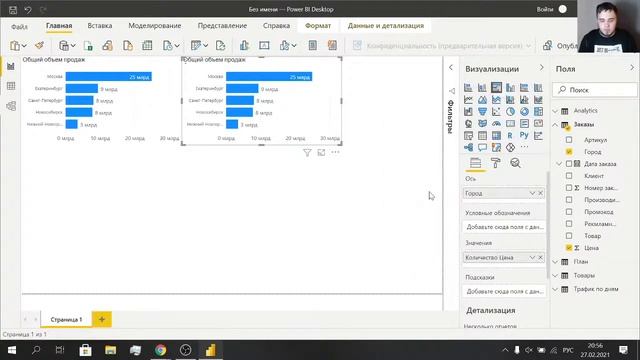Open the Данные и детализация tab

(386, 25)
